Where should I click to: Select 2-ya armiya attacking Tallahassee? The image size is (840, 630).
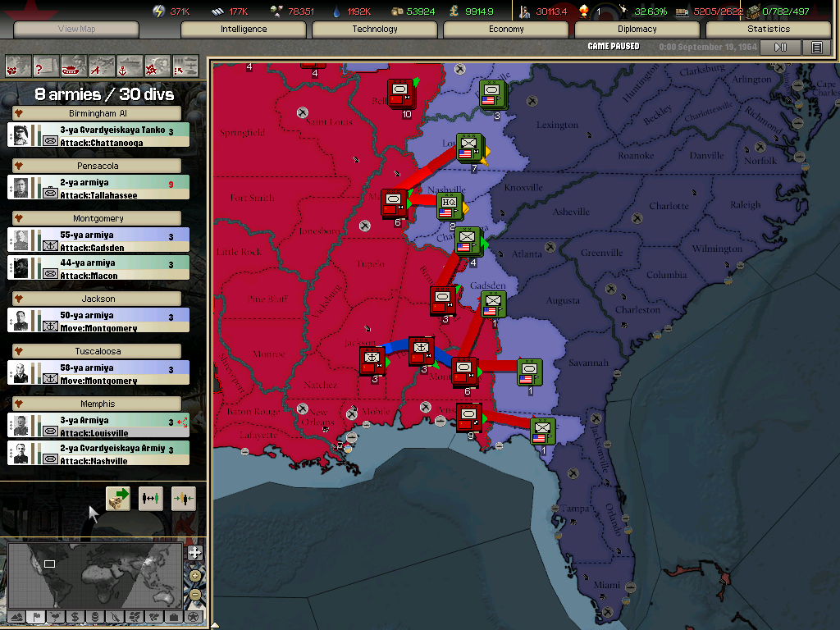[x=98, y=188]
